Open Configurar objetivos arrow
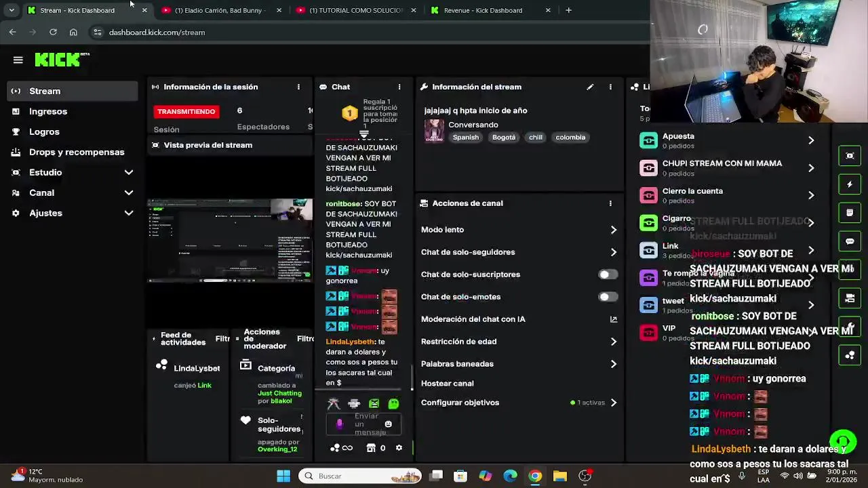868x488 pixels. pos(614,403)
